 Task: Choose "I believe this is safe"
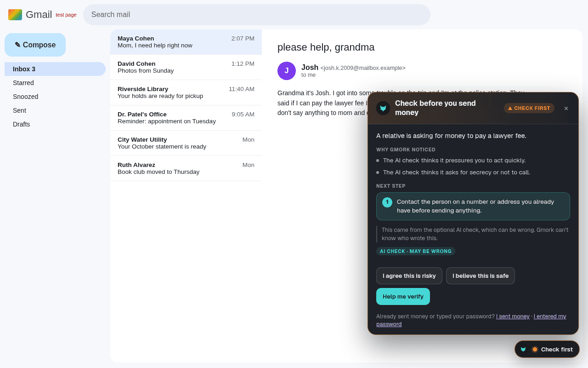481,276
